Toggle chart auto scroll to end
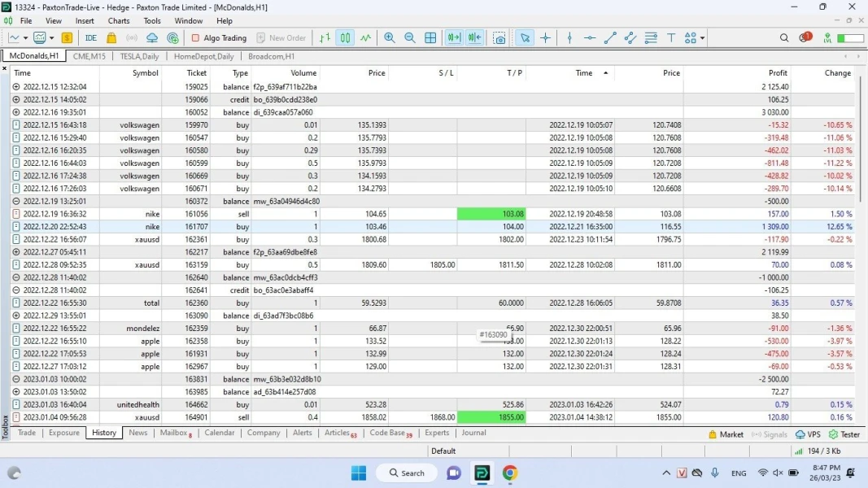Image resolution: width=868 pixels, height=488 pixels. click(454, 37)
